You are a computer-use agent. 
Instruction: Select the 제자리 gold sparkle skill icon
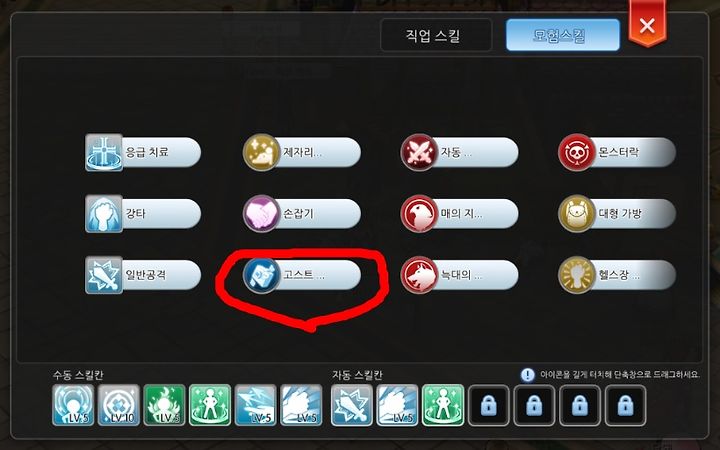point(261,152)
